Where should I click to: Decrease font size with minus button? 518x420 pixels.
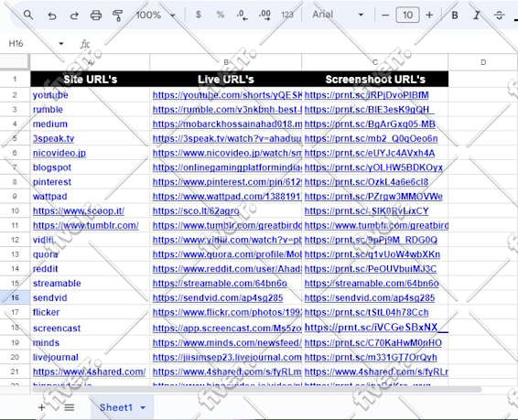click(385, 16)
